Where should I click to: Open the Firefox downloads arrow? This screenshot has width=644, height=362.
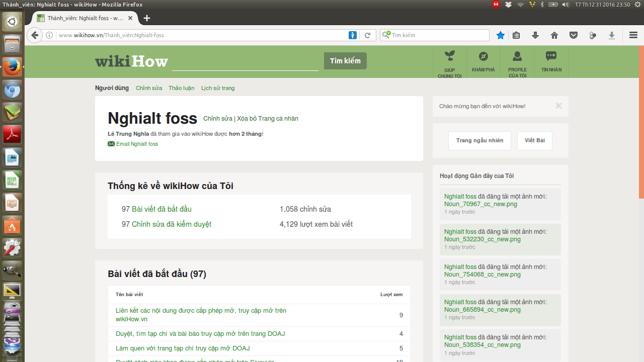(x=535, y=35)
